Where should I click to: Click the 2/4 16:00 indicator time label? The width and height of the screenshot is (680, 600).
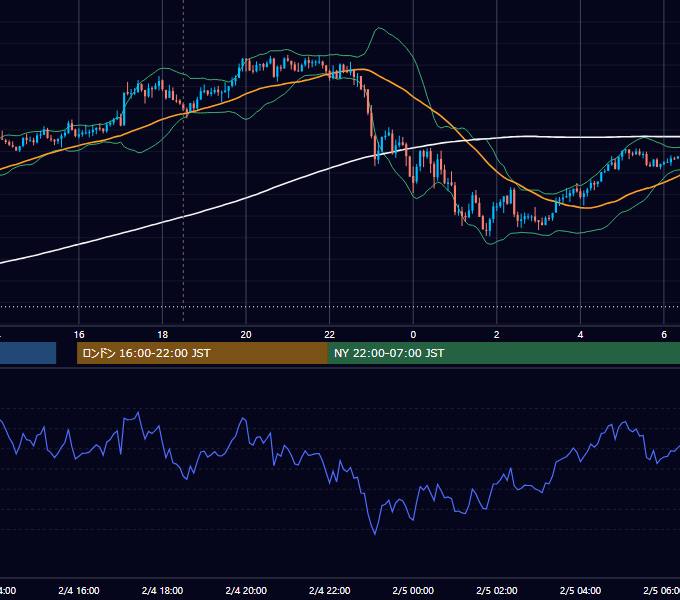click(x=79, y=590)
